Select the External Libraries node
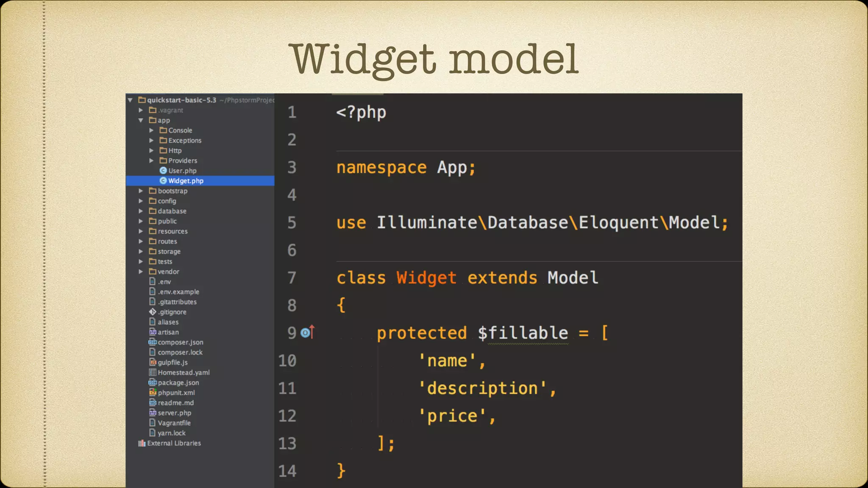 [174, 443]
